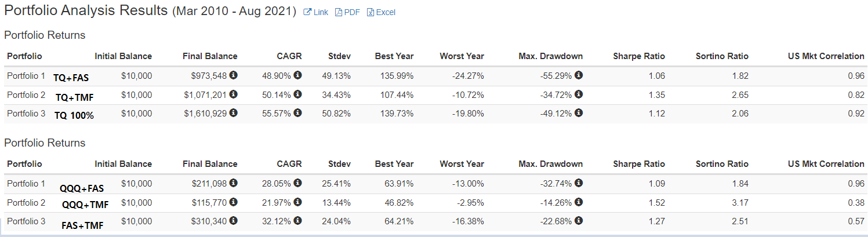Screen dimensions: 868x237
Task: Click info icon next to -34.72% drawdown
Action: point(579,94)
